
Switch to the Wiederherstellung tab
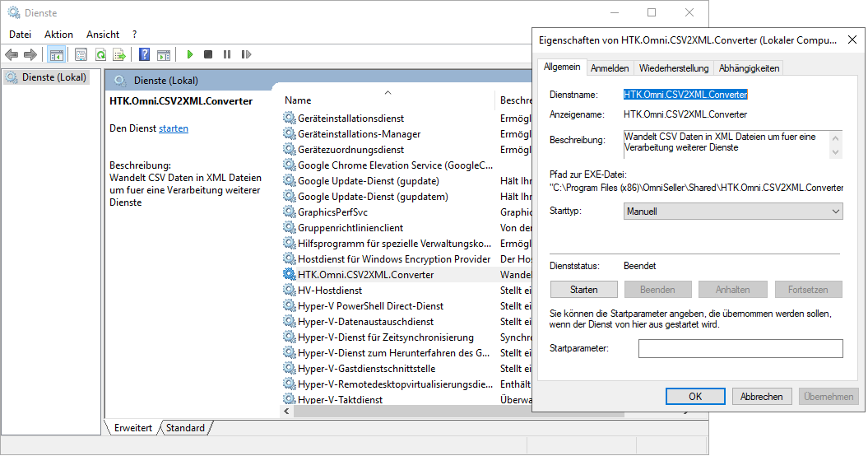(673, 68)
